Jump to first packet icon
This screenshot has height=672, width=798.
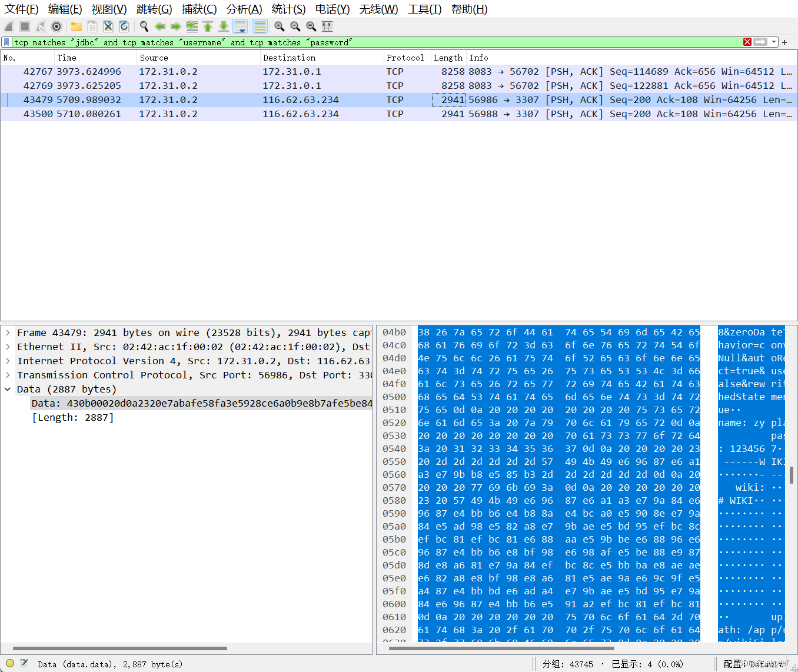[x=208, y=26]
